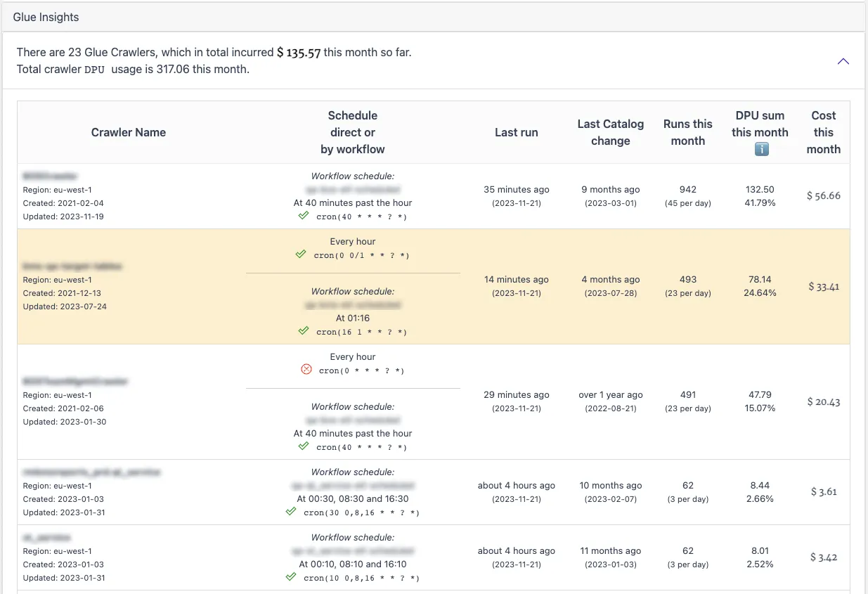
Task: Click green check beside cron(10 0,8,16 * * ? *)
Action: pyautogui.click(x=291, y=577)
